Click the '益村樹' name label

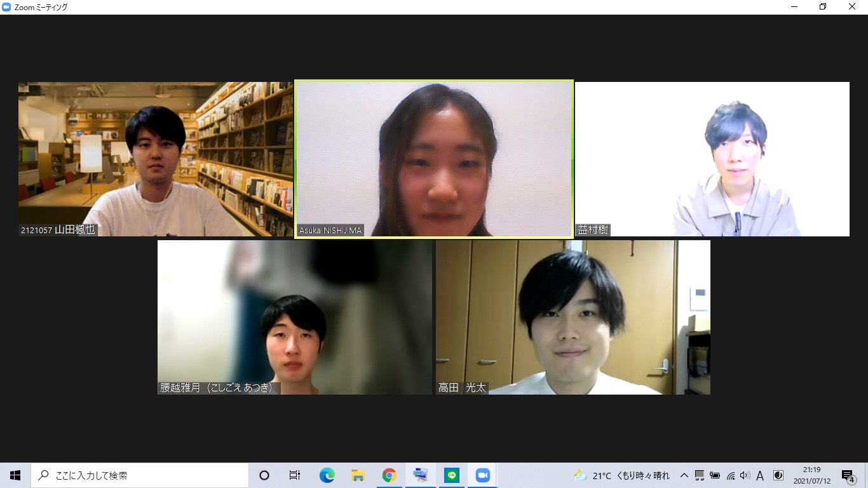[593, 230]
